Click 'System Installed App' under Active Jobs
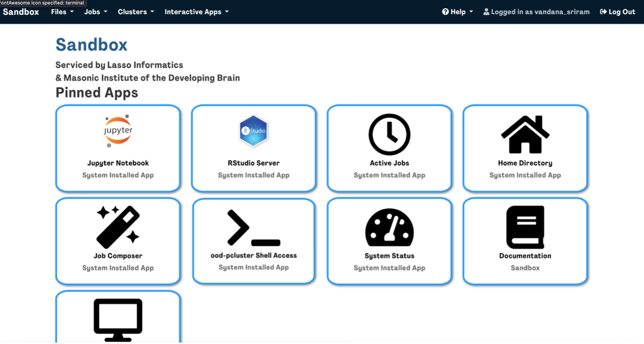The height and width of the screenshot is (344, 644). pos(390,175)
